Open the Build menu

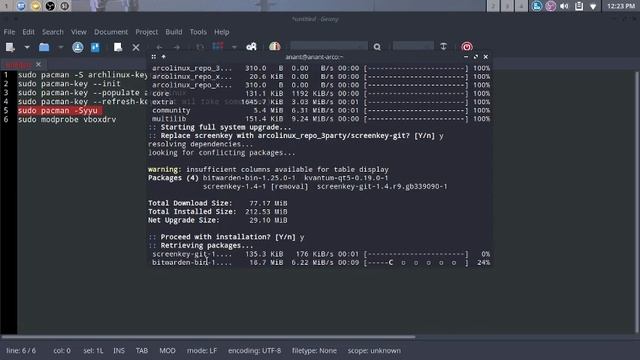coord(173,32)
